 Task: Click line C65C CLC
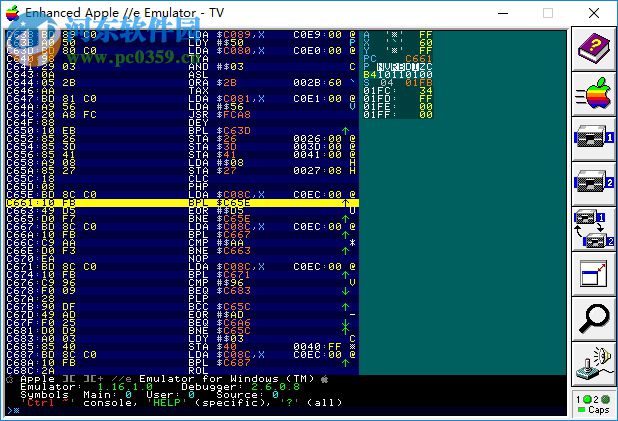[x=182, y=179]
